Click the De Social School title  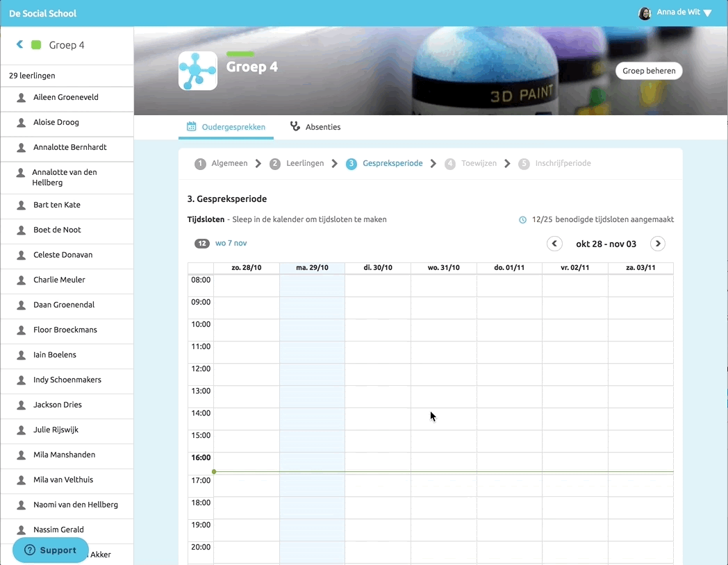[43, 13]
